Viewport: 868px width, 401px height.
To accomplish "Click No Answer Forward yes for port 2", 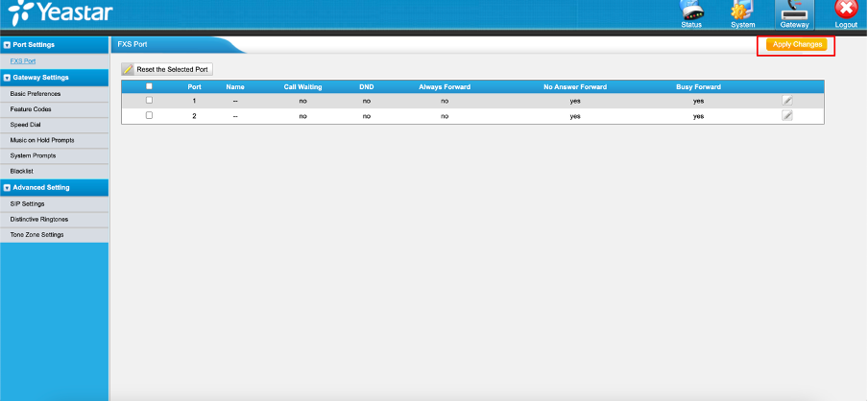I will 575,116.
